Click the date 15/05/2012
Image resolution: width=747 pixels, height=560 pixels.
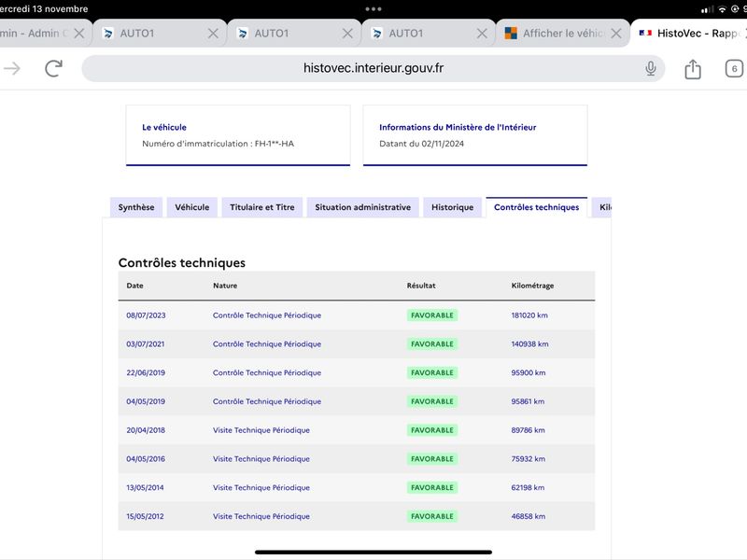[x=145, y=516]
